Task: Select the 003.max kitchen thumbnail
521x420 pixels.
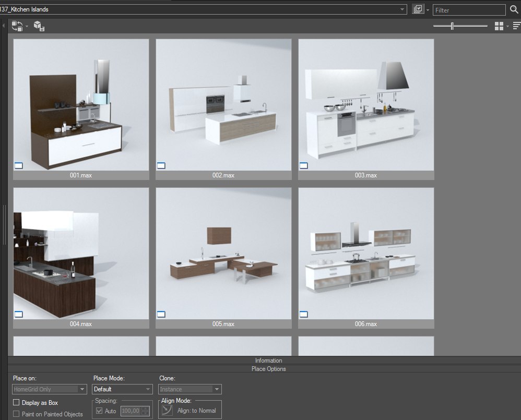Action: (x=366, y=105)
